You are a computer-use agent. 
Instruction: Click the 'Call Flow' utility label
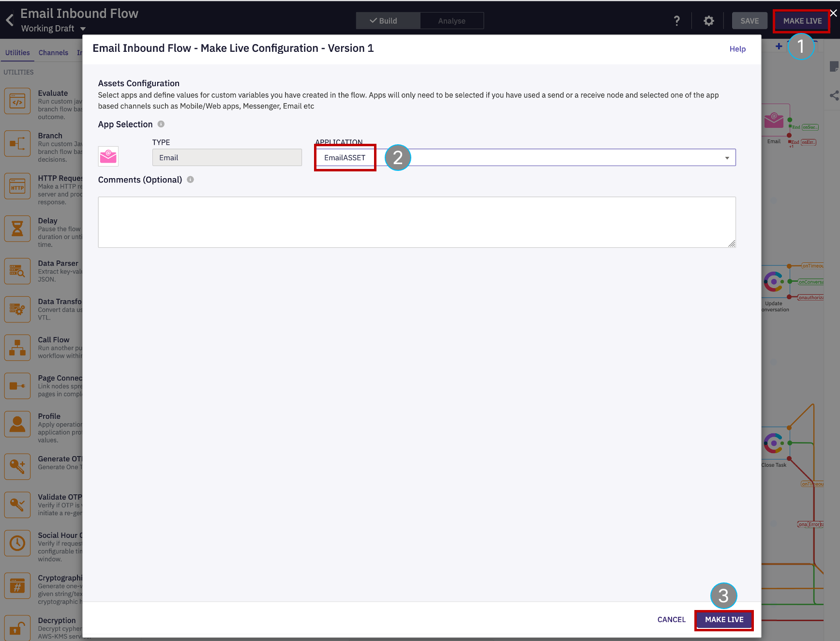pyautogui.click(x=54, y=340)
